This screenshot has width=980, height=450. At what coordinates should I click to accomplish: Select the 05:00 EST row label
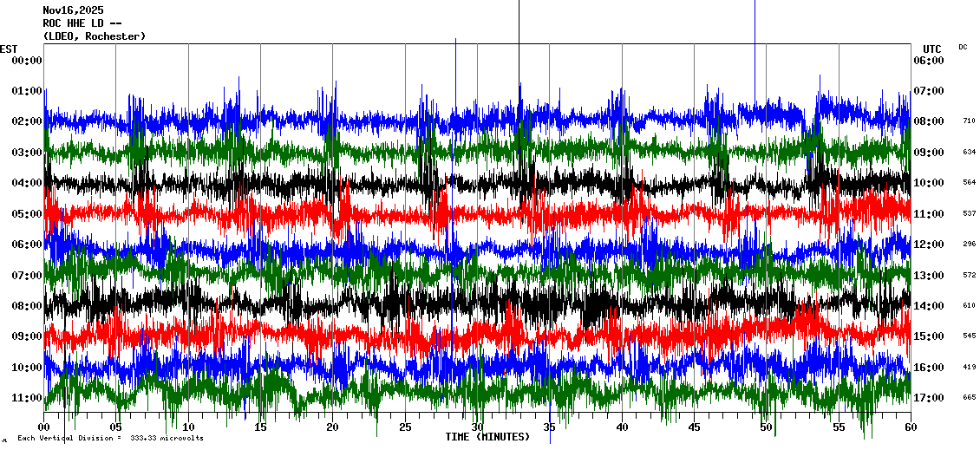point(28,213)
